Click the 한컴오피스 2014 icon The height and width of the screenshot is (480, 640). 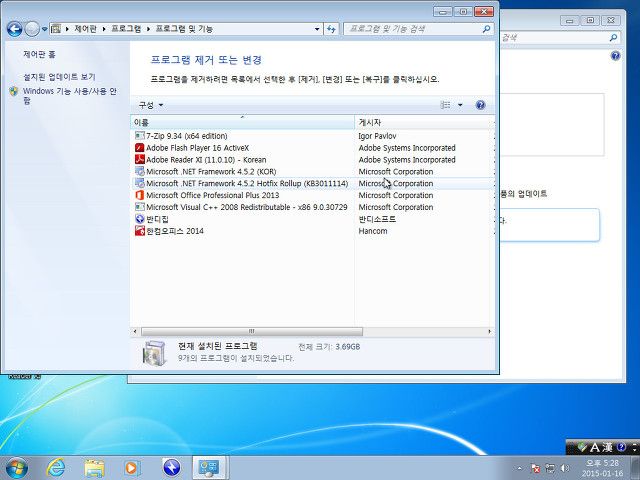click(140, 231)
